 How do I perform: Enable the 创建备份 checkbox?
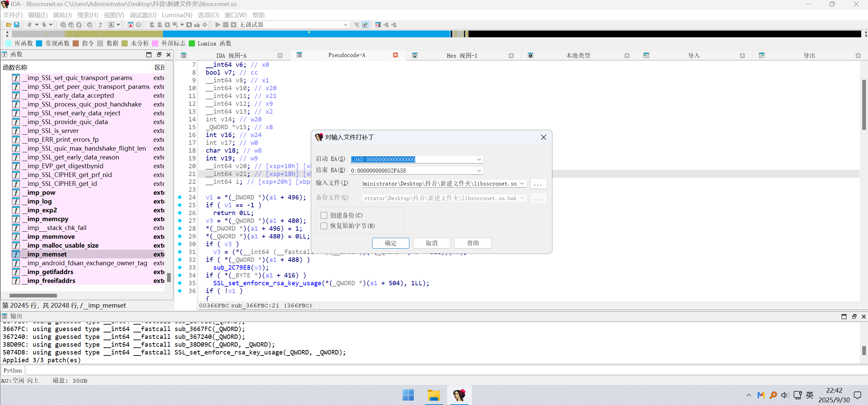point(324,215)
